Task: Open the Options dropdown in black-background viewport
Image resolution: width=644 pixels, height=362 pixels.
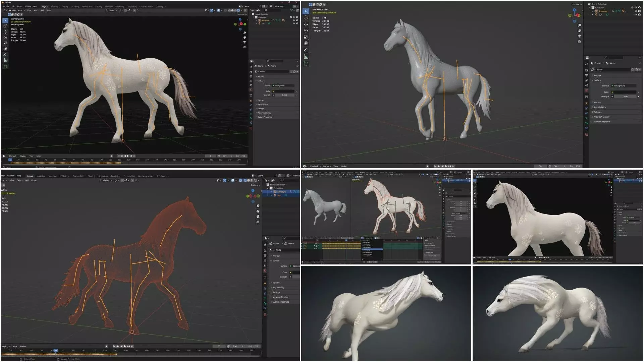Action: [242, 14]
